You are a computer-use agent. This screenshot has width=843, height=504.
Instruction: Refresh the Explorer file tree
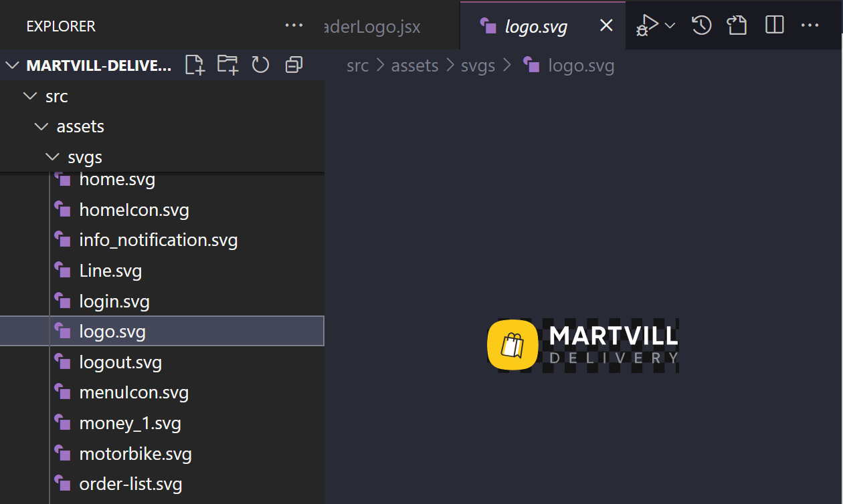[260, 65]
